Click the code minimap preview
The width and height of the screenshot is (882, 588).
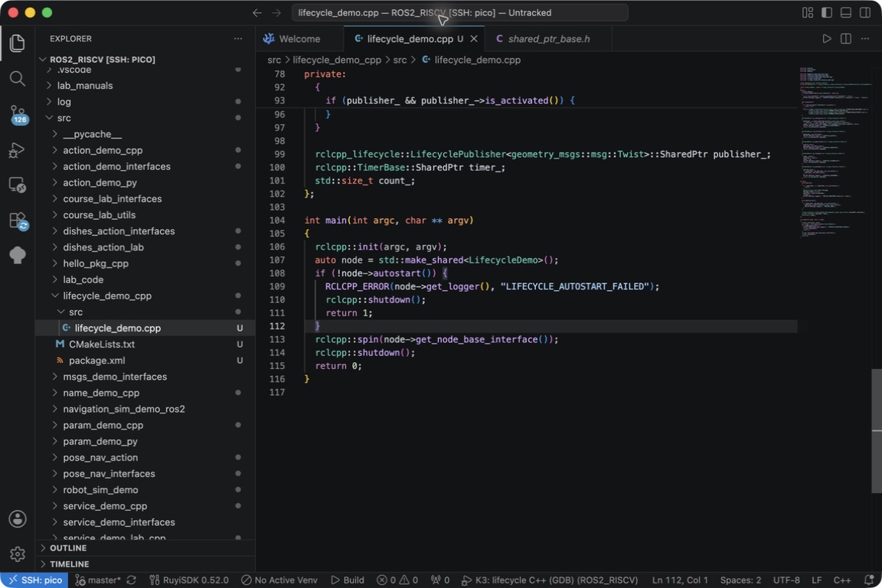click(x=835, y=152)
